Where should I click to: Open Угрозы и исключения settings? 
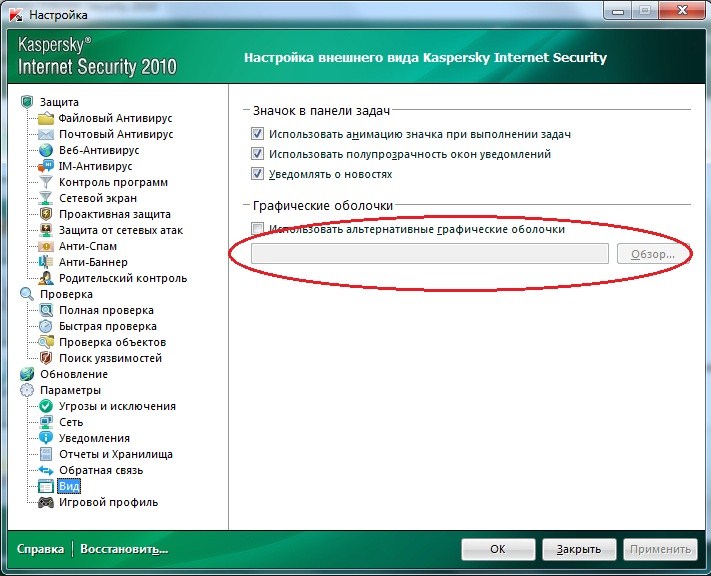(117, 406)
